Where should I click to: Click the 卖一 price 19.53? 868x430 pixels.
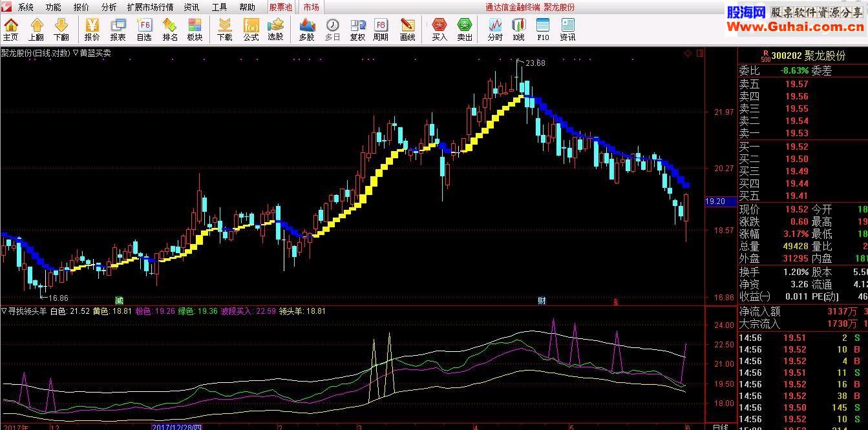pos(797,133)
